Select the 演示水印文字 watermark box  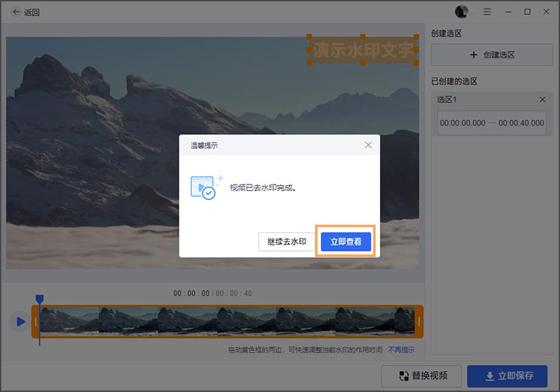tap(362, 50)
